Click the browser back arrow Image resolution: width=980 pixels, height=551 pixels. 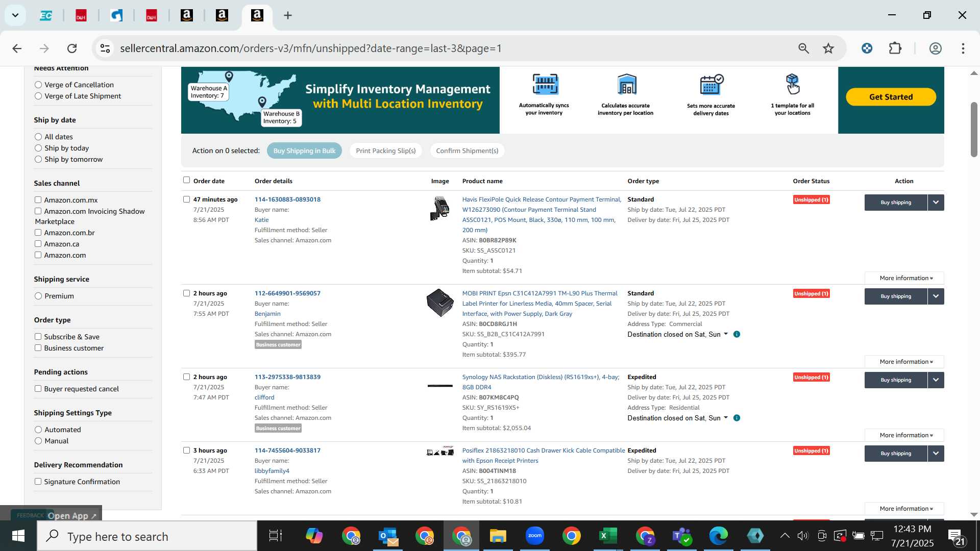click(x=17, y=48)
